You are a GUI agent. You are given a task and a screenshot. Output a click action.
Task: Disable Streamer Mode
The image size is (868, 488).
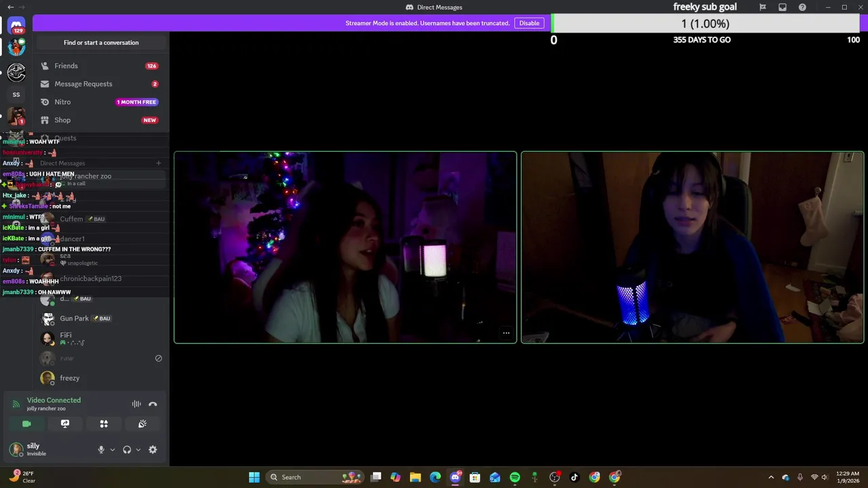529,23
